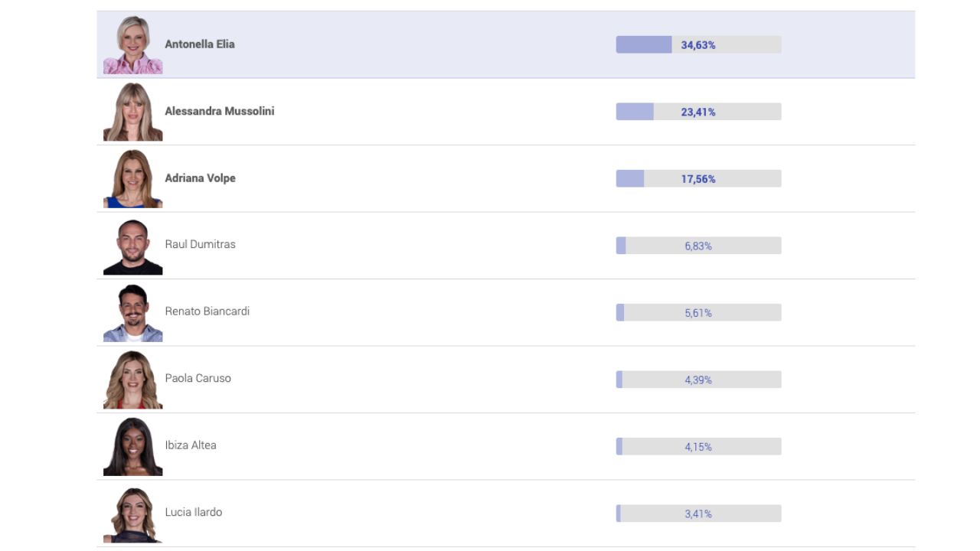Select the Antonella Elia name label
Viewport: 980px width, 551px height.
(200, 44)
